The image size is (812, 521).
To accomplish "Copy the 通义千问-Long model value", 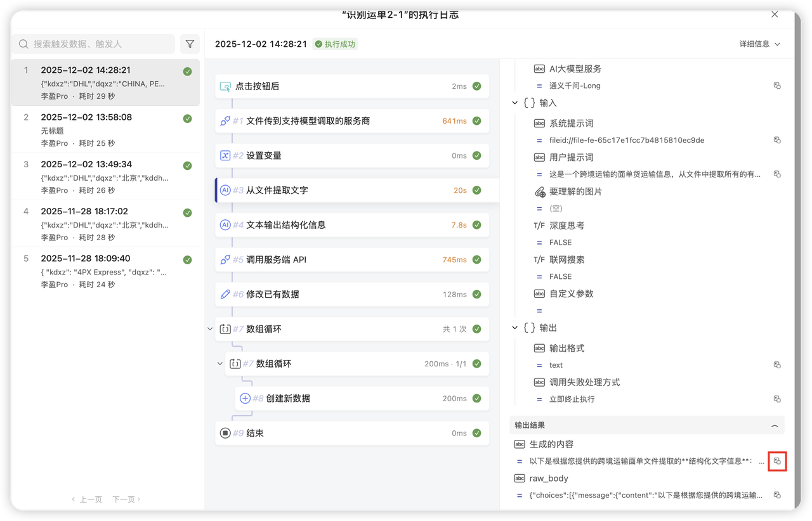I will (x=777, y=86).
